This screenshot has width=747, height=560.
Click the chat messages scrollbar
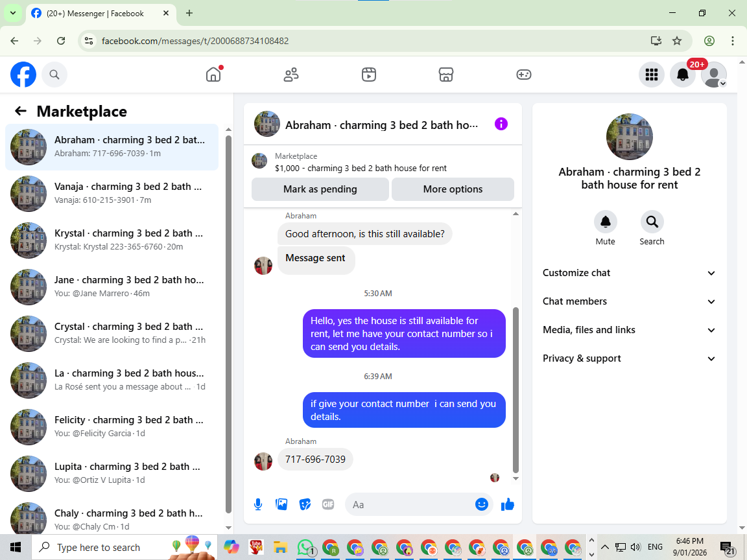[516, 390]
